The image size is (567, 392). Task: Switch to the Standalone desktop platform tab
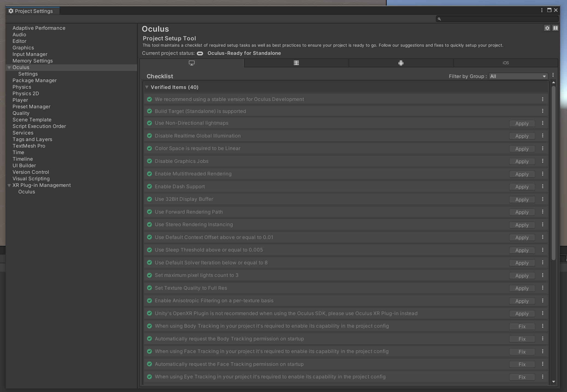[192, 63]
